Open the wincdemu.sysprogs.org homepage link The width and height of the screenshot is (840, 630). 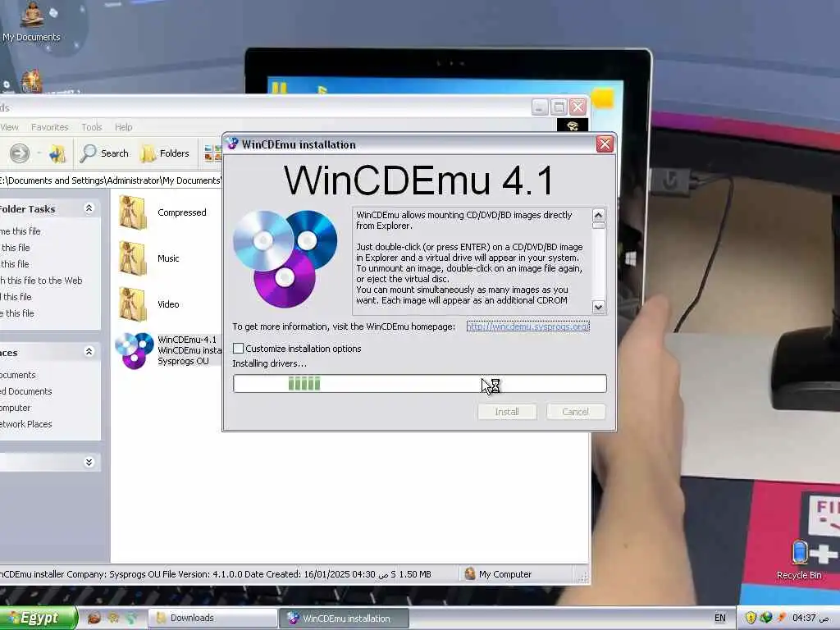tap(527, 326)
